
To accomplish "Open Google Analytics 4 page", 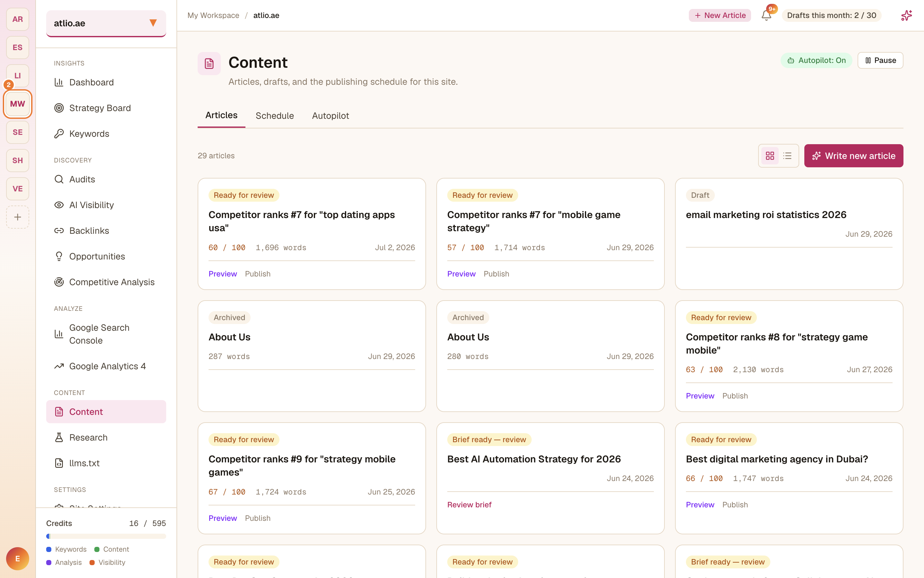I will [106, 366].
